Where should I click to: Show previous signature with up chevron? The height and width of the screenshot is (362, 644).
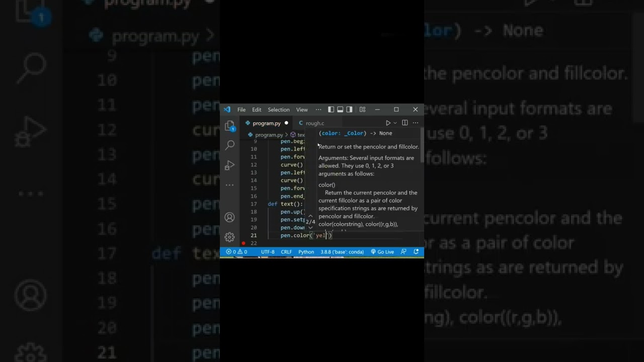310,216
